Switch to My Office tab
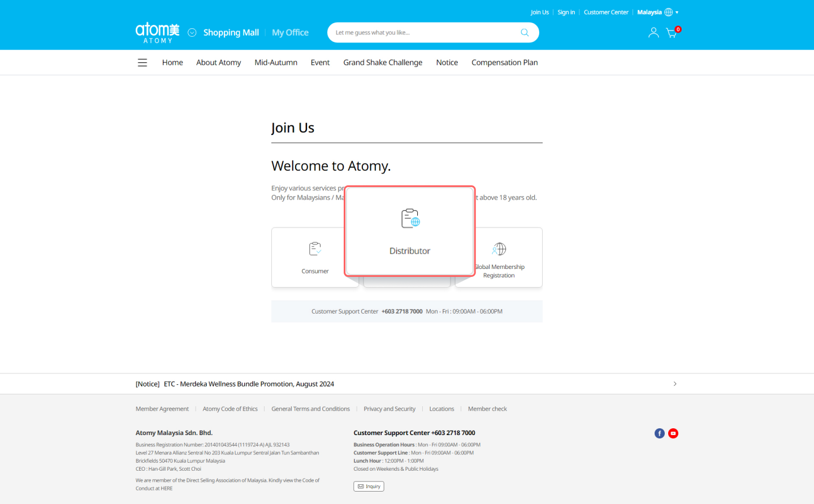The width and height of the screenshot is (814, 504). pyautogui.click(x=291, y=33)
